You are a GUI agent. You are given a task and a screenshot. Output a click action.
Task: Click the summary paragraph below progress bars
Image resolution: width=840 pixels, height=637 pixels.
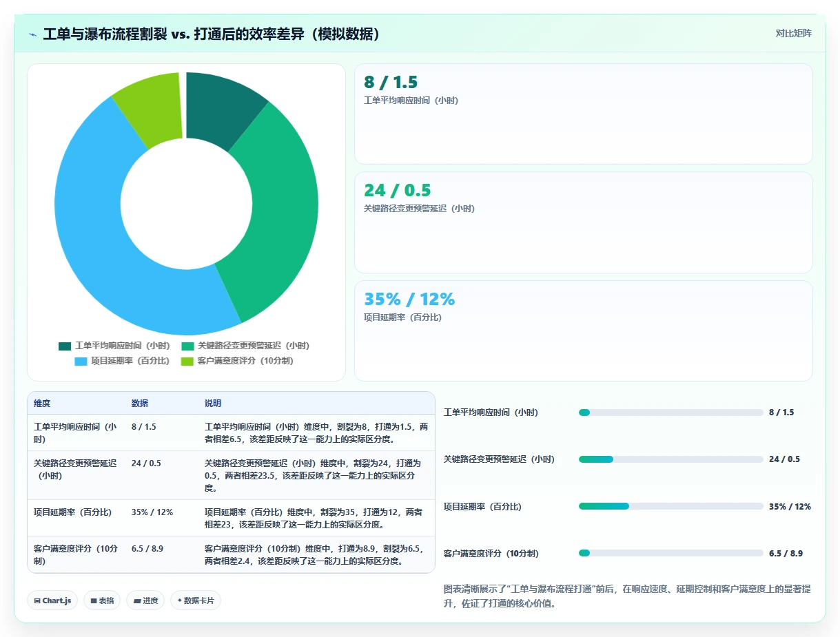627,596
